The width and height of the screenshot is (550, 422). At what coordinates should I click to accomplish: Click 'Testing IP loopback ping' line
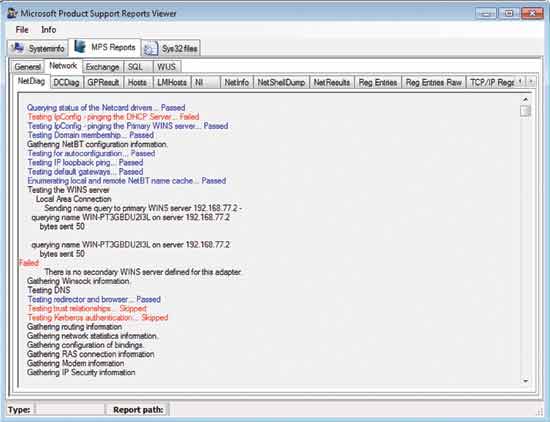click(85, 162)
